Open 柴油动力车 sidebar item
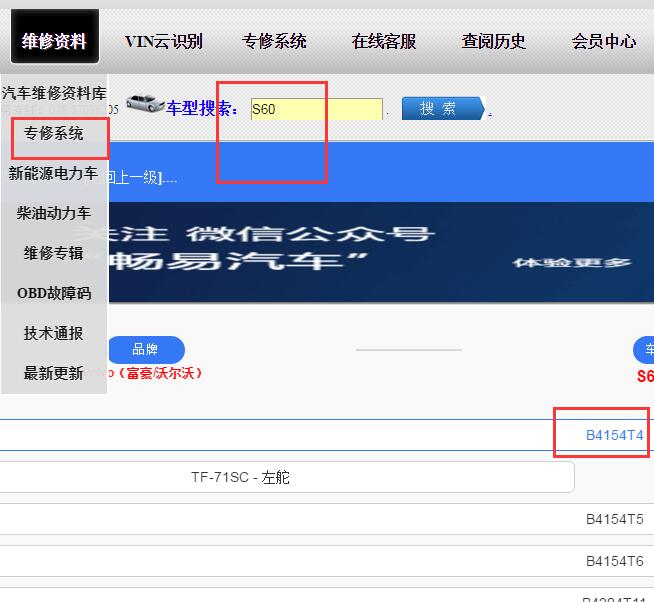This screenshot has width=654, height=602. 53,213
